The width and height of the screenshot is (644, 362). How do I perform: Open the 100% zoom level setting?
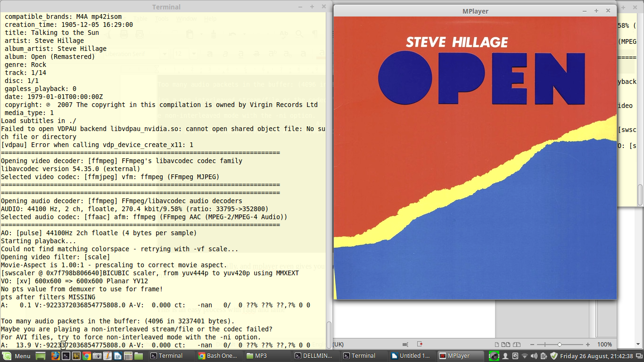point(604,345)
